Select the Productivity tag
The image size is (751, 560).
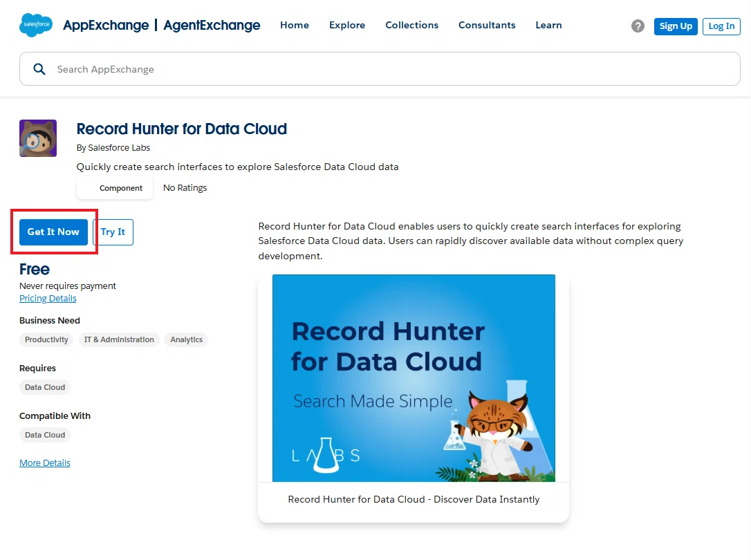[x=46, y=340]
